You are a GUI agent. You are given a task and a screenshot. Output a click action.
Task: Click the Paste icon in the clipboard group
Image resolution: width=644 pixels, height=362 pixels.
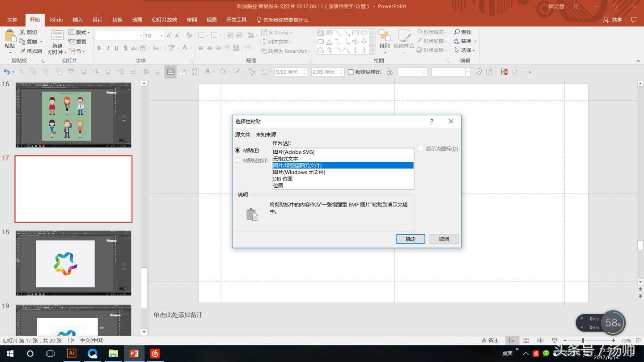pyautogui.click(x=10, y=36)
